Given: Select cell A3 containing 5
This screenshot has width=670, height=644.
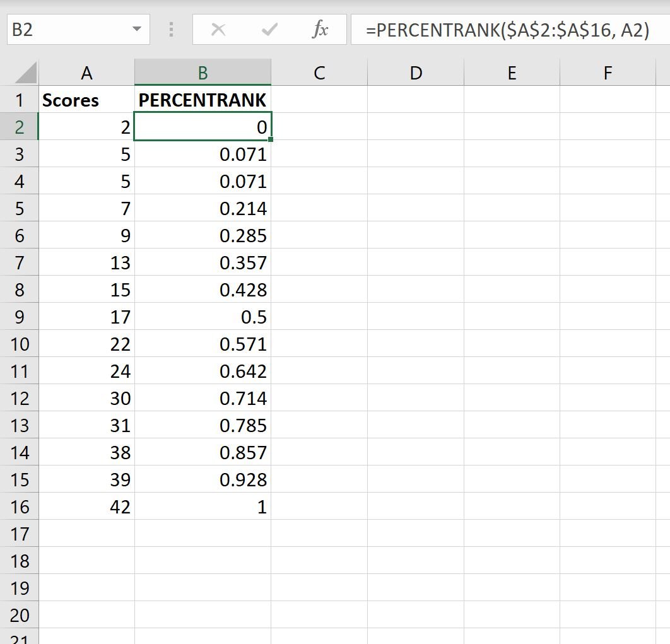Looking at the screenshot, I should pos(86,154).
